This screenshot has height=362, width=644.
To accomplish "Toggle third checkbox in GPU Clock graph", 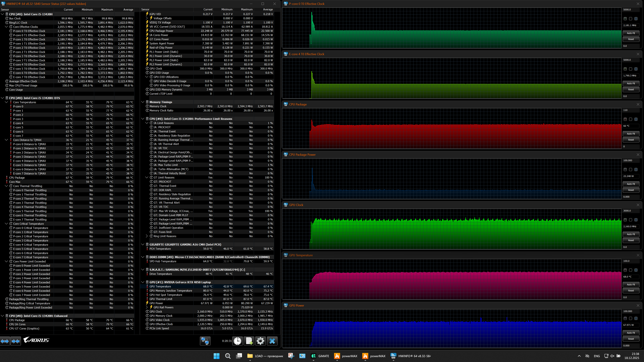I will (636, 220).
